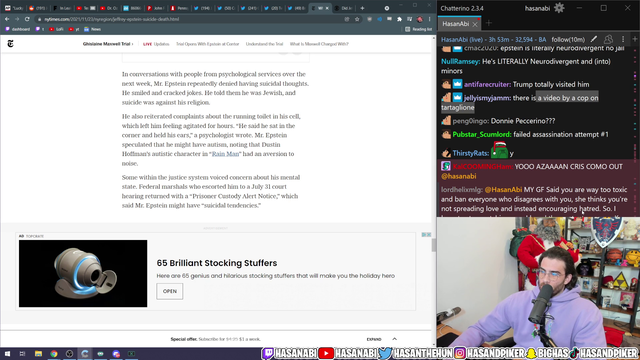Open the Reading list button
Screen dimensions: 640x360
418,29
